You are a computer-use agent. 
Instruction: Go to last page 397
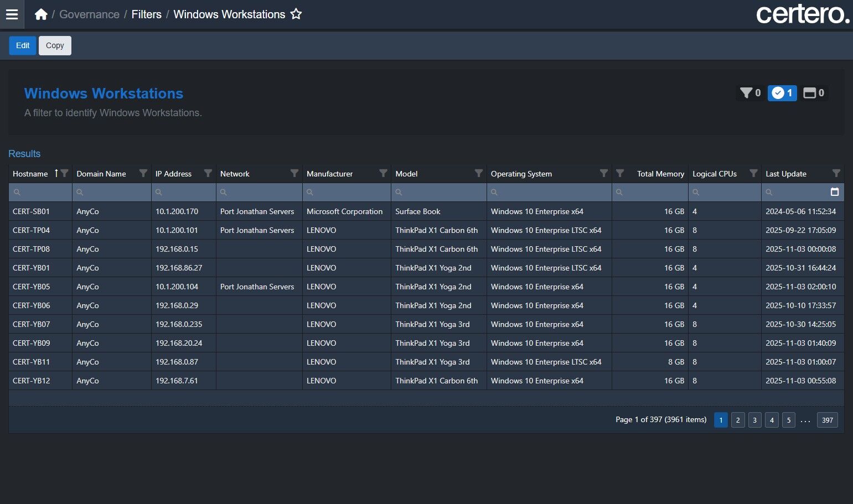coord(827,420)
